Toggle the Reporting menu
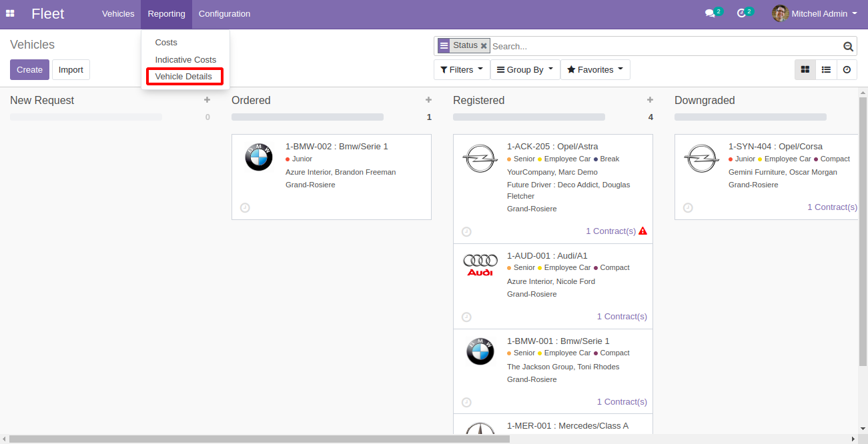The image size is (868, 444). click(x=166, y=13)
